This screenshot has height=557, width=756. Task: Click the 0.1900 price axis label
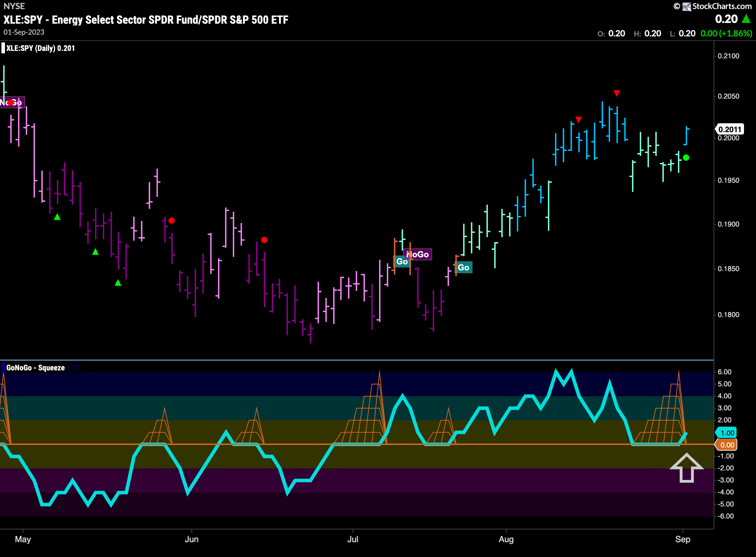point(728,224)
